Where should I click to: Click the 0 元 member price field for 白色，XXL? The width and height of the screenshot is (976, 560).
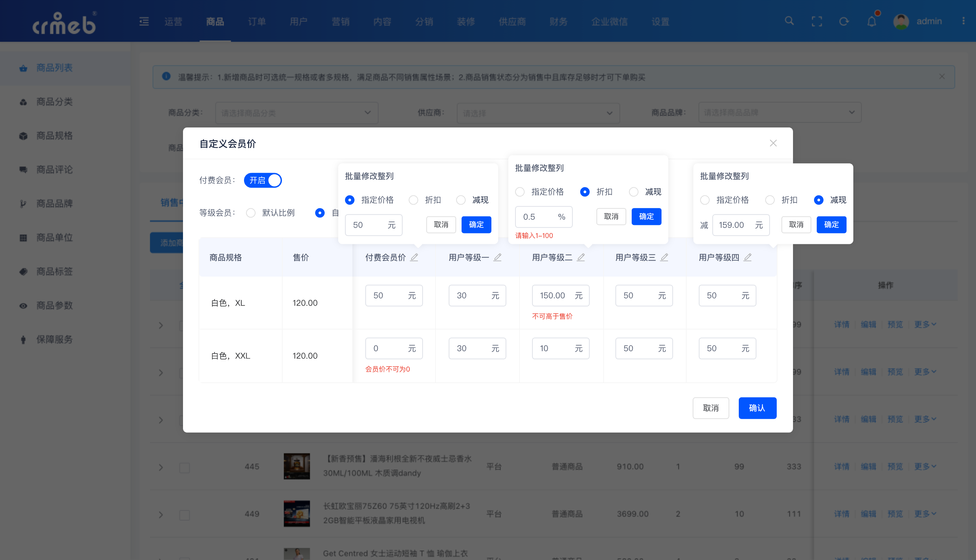394,349
